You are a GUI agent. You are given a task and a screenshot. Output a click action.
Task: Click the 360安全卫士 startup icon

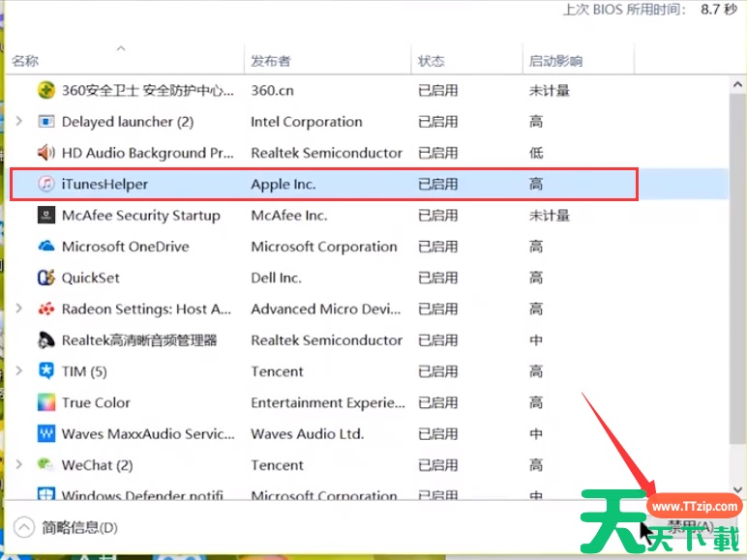tap(46, 90)
